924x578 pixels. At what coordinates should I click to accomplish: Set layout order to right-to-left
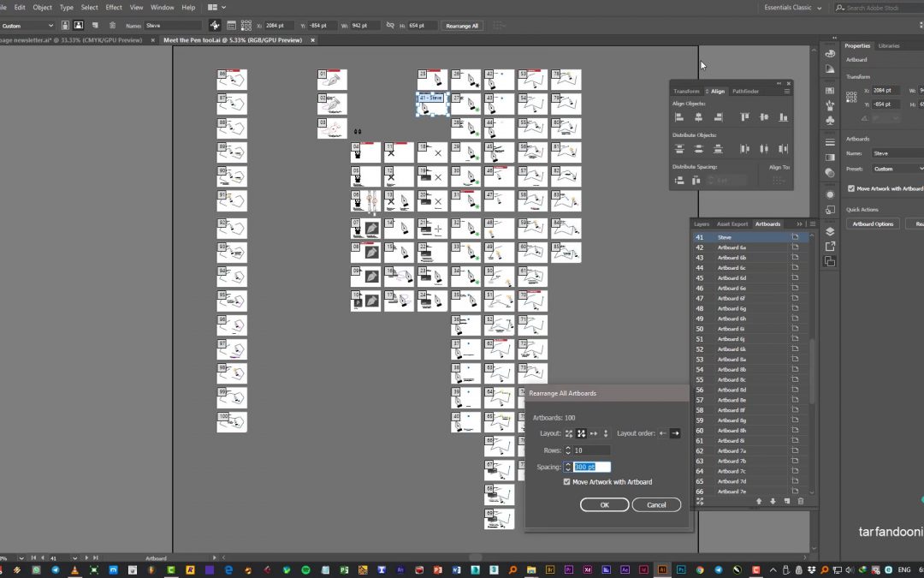click(663, 433)
